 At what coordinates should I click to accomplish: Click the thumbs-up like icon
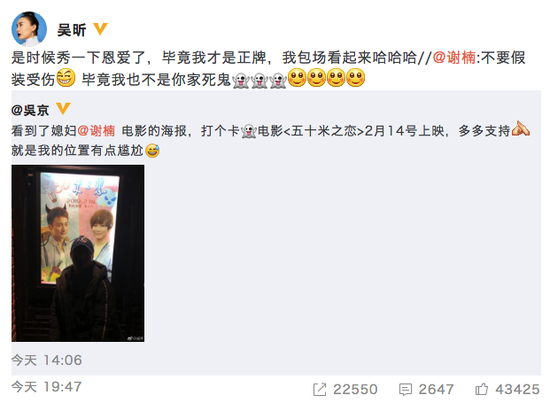(x=481, y=389)
